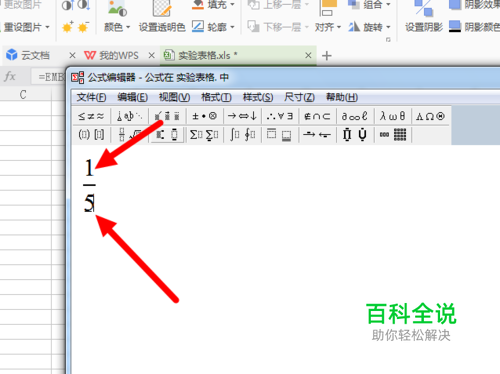Open integral templates palette (∫)

click(x=243, y=135)
